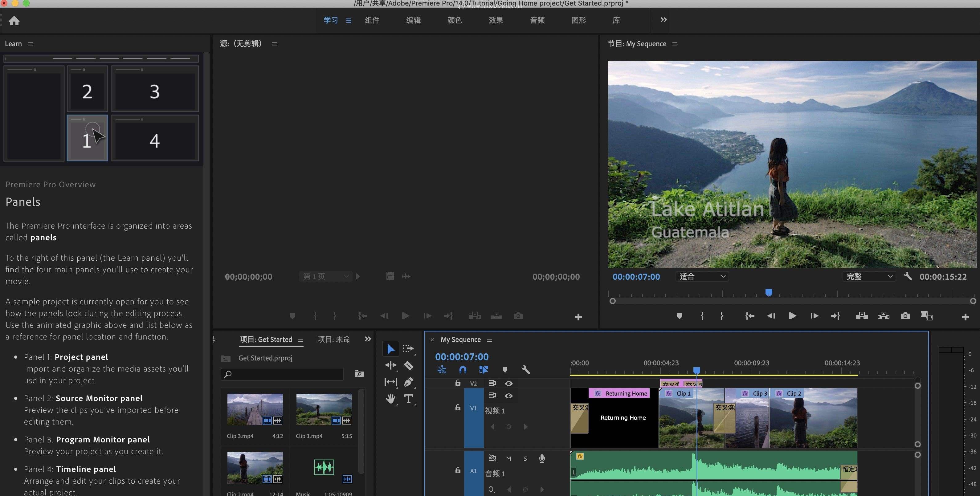This screenshot has width=980, height=496.
Task: Switch to 编辑 workspace
Action: 414,20
